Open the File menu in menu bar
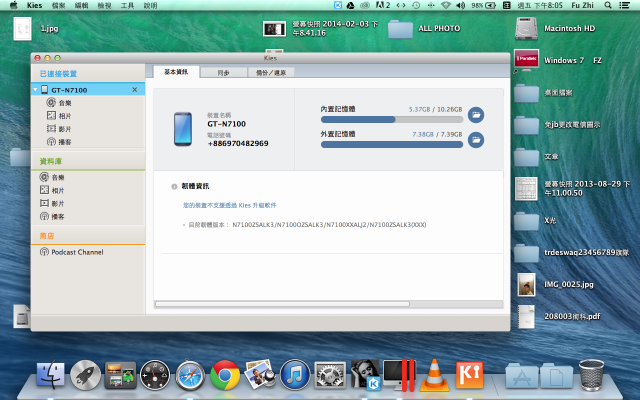 point(58,5)
